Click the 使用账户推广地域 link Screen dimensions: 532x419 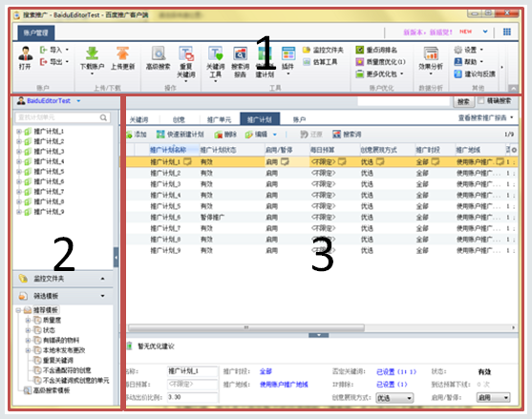tap(284, 385)
